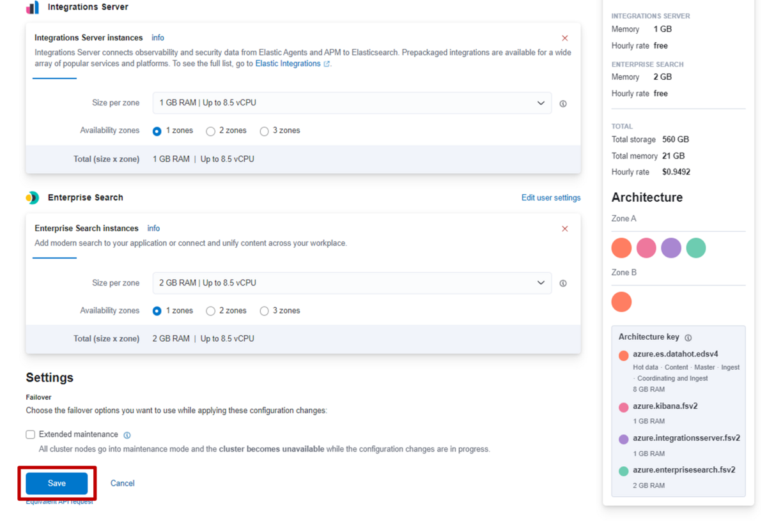Image resolution: width=767 pixels, height=532 pixels.
Task: Remove Integrations Server instances with red X
Action: click(x=564, y=38)
